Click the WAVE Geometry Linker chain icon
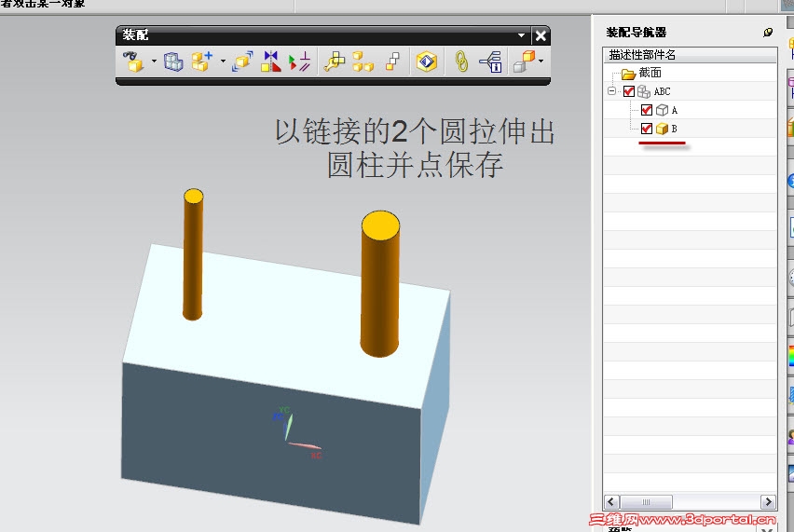The height and width of the screenshot is (532, 794). (461, 61)
